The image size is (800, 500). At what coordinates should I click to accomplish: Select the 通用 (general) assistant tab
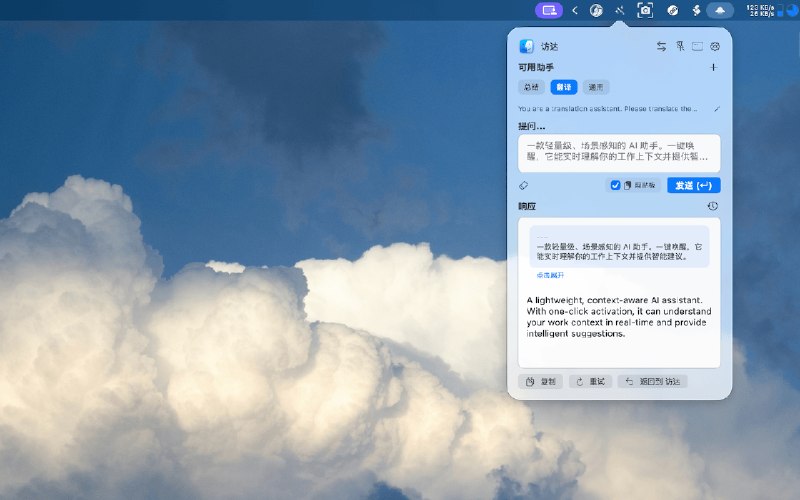coord(596,87)
